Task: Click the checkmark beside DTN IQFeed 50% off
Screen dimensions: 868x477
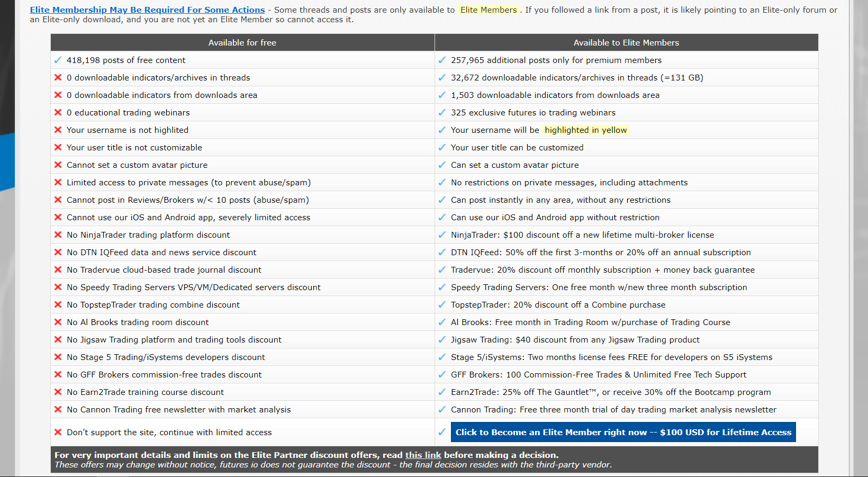Action: [x=442, y=252]
